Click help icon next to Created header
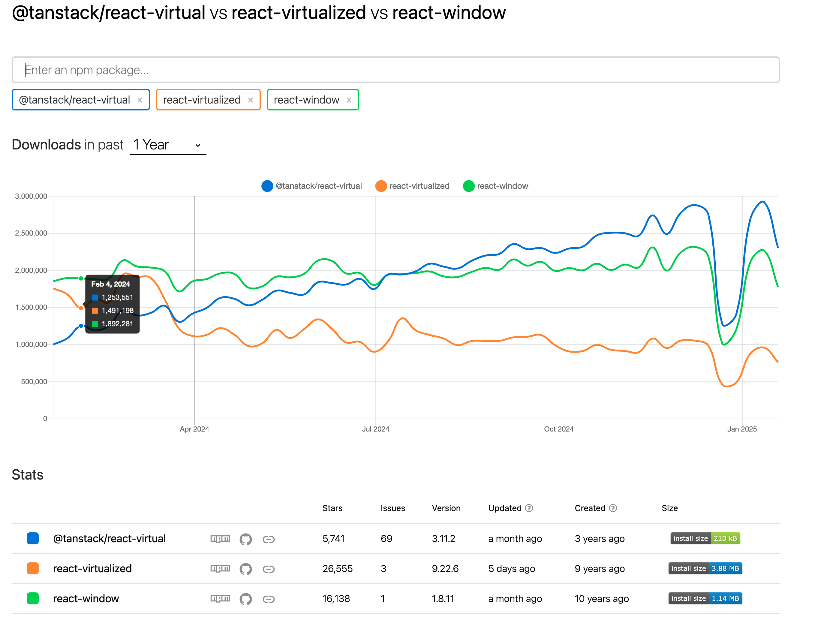Image resolution: width=839 pixels, height=644 pixels. tap(613, 508)
